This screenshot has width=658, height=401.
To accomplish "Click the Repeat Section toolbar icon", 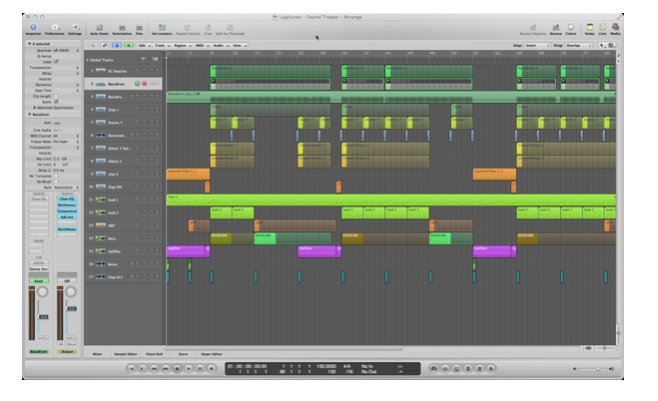I will (x=188, y=27).
